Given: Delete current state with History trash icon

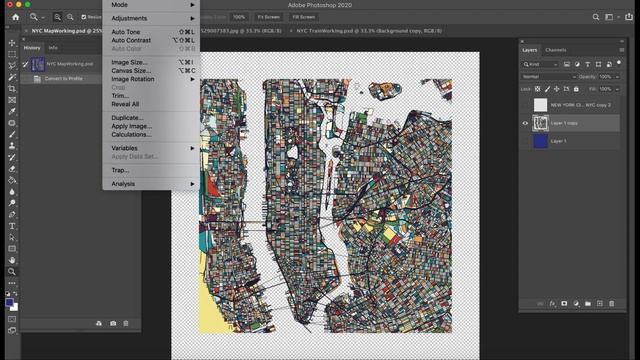Looking at the screenshot, I should (x=126, y=323).
